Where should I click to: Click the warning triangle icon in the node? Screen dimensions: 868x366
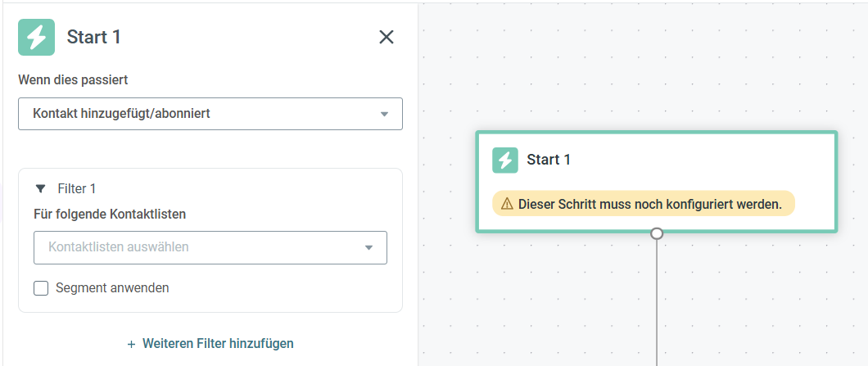coord(507,204)
